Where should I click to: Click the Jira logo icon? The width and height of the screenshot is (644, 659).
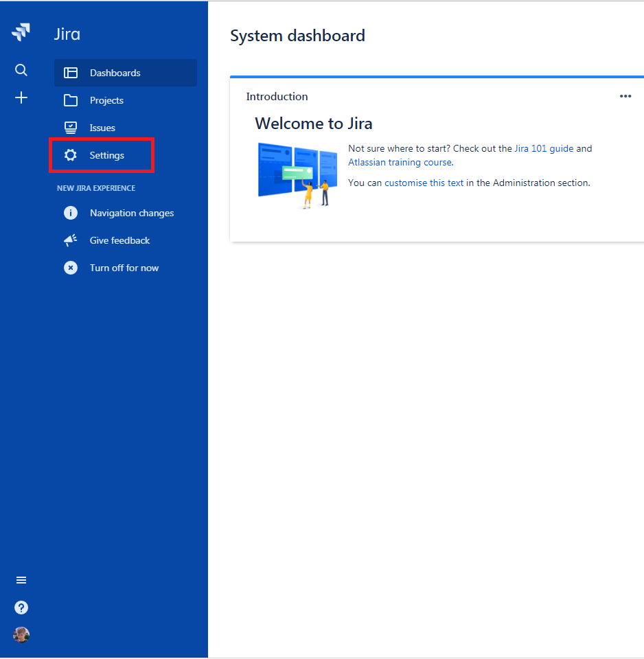click(21, 32)
